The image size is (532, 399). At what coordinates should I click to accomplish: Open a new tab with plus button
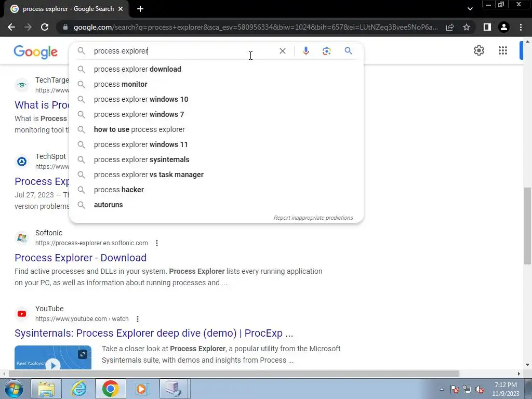coord(140,9)
